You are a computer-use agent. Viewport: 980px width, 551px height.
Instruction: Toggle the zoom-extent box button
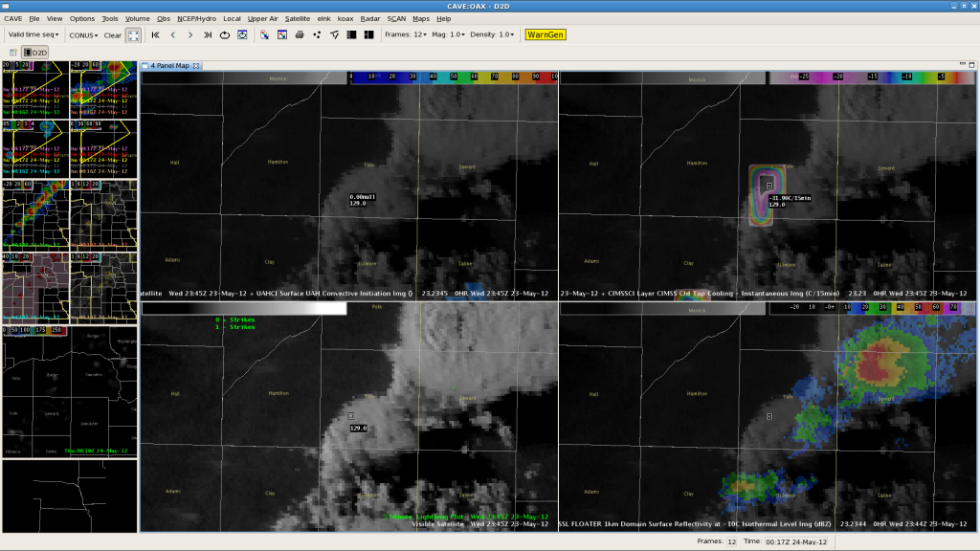point(133,34)
